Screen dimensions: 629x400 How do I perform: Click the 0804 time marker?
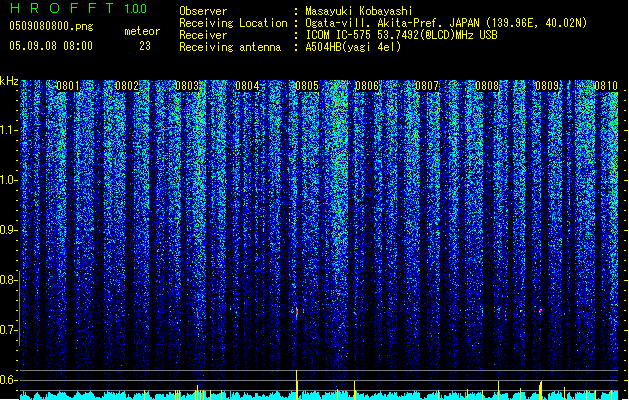tap(247, 86)
